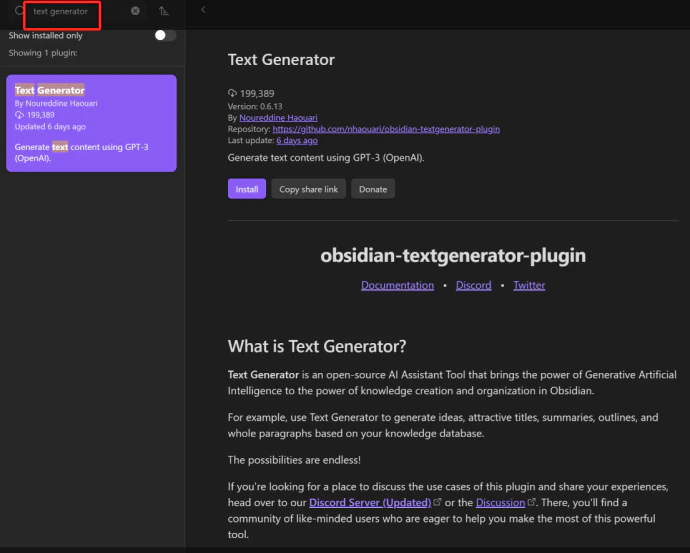690x553 pixels.
Task: Click 'Updated 6 days ago' in card
Action: pos(50,127)
